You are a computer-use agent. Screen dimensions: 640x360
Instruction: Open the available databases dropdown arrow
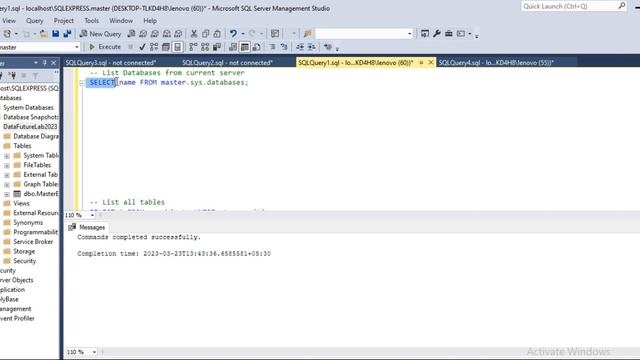tap(76, 47)
